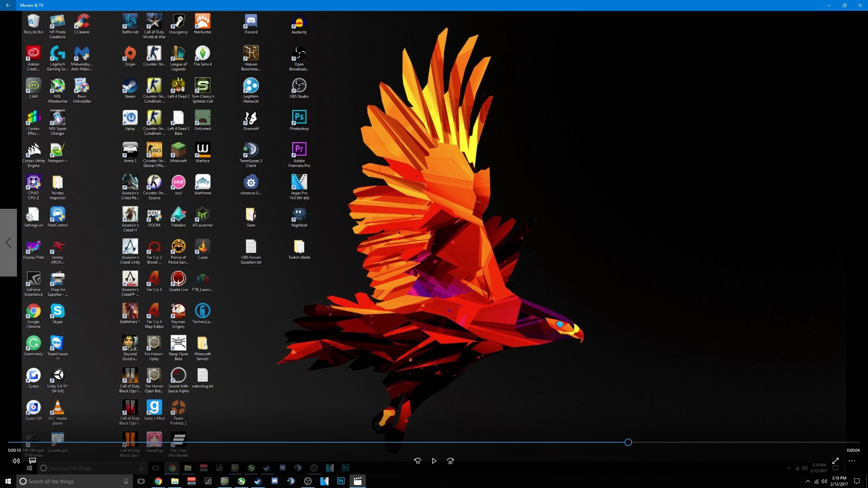Open the Action Center notifications

tap(857, 481)
